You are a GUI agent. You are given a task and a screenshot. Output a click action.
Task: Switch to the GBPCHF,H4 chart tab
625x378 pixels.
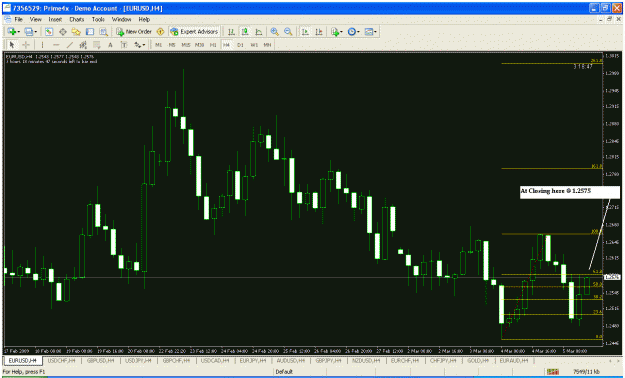coord(176,360)
